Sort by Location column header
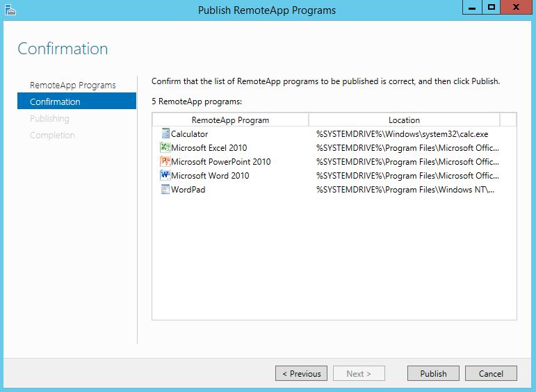 click(x=404, y=120)
